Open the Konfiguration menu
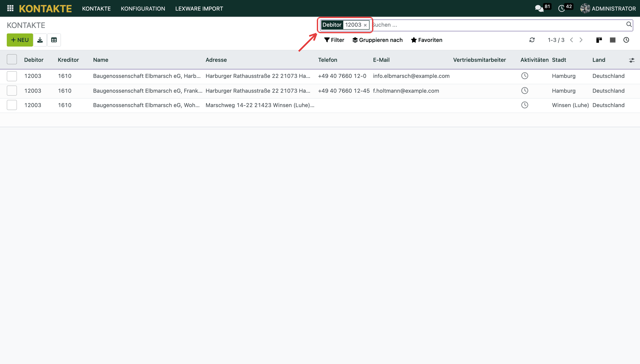 [143, 8]
